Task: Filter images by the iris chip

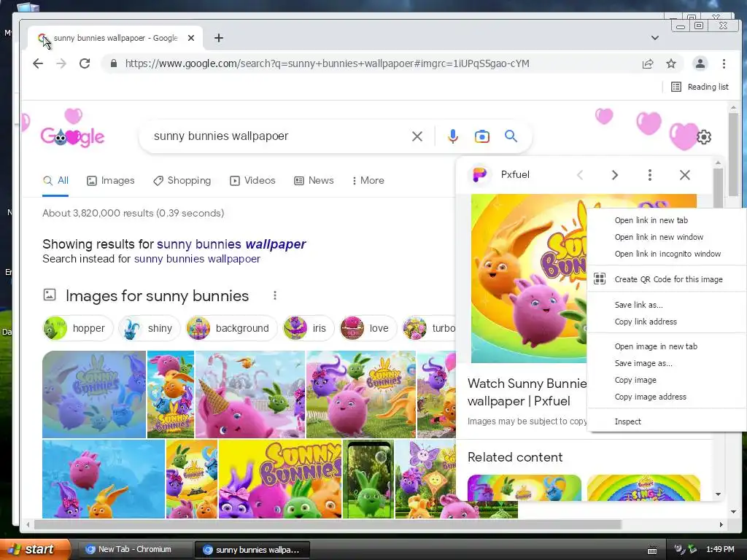Action: pos(308,328)
